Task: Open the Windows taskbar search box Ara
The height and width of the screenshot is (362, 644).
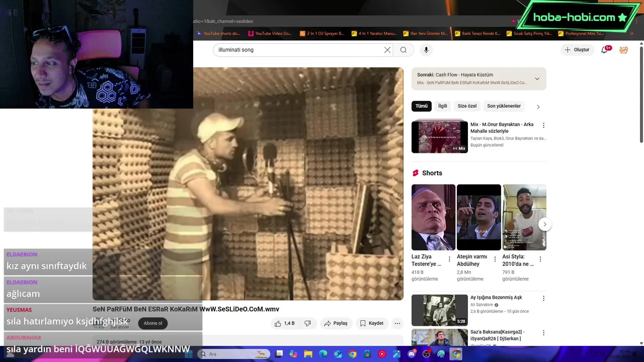Action: (x=233, y=354)
